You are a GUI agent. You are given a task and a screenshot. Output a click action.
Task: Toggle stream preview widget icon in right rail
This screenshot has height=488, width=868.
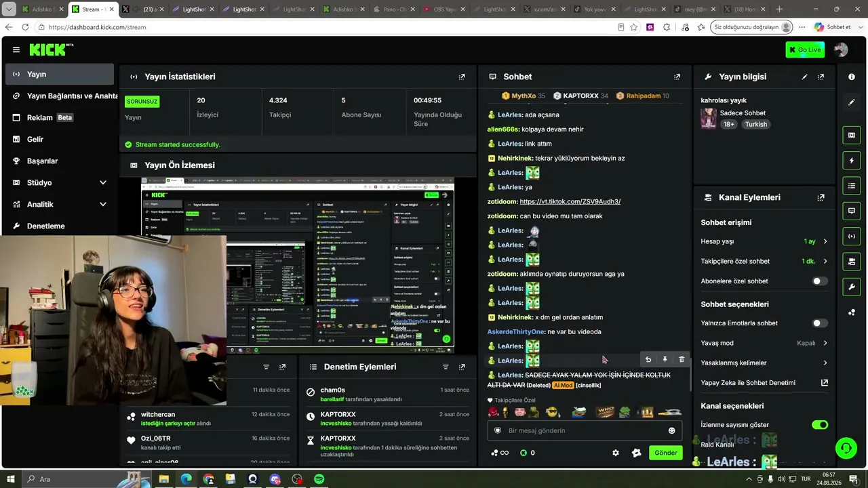coord(852,135)
